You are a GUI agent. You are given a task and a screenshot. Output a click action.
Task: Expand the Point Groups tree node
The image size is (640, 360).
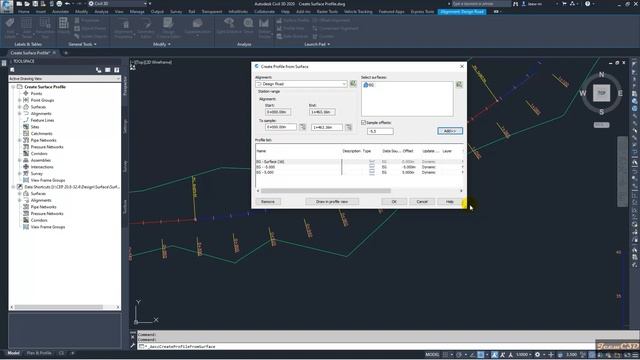coord(20,100)
